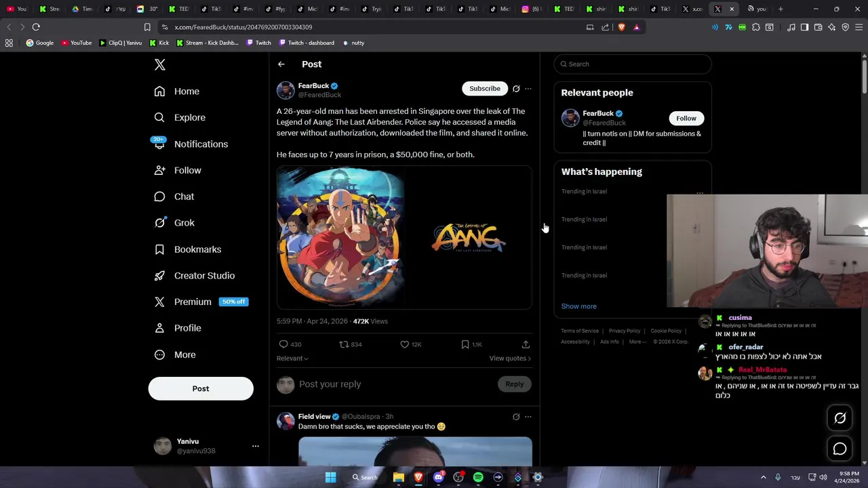Subscribe to FearBuck

point(485,89)
